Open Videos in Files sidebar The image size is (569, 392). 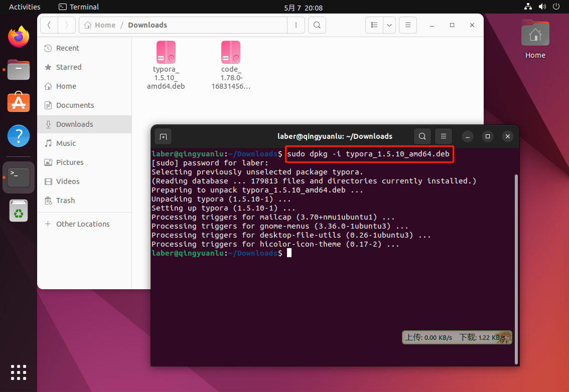coord(84,181)
